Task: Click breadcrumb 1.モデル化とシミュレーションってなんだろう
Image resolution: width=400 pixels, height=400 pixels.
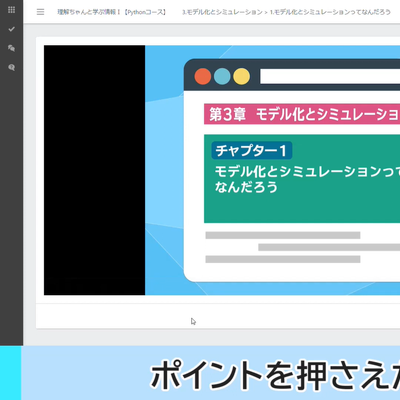Action: (x=330, y=12)
